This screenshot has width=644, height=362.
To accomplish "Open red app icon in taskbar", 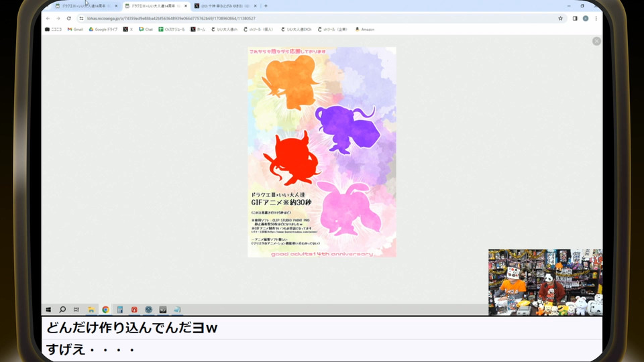I will 134,310.
